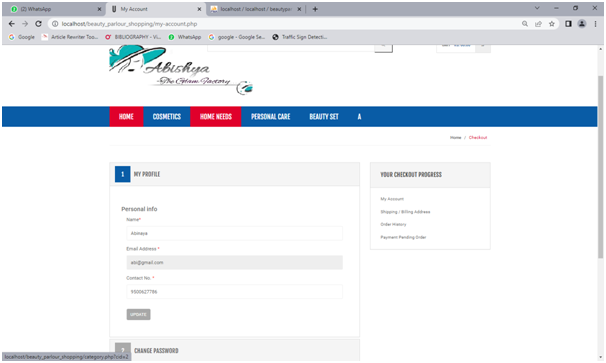Click the Update button
This screenshot has height=363, width=606.
138,314
